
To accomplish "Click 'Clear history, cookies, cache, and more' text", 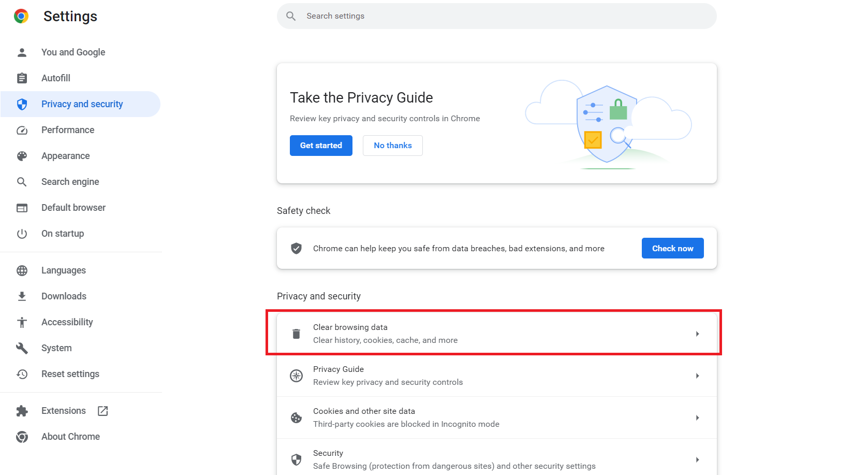I will (x=385, y=340).
